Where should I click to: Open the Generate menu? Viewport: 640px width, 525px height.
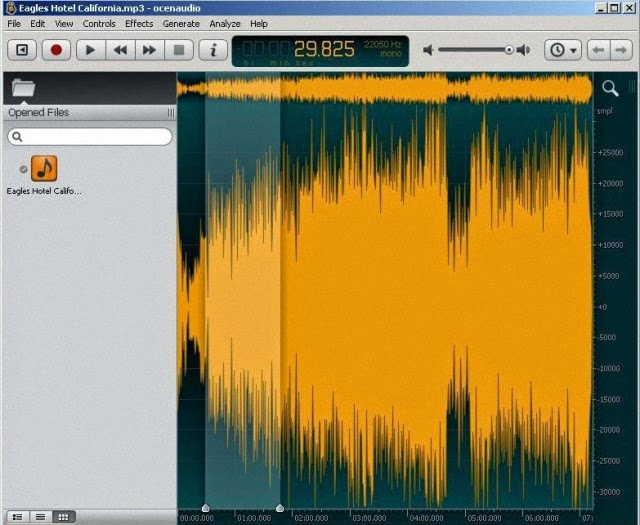[x=181, y=24]
